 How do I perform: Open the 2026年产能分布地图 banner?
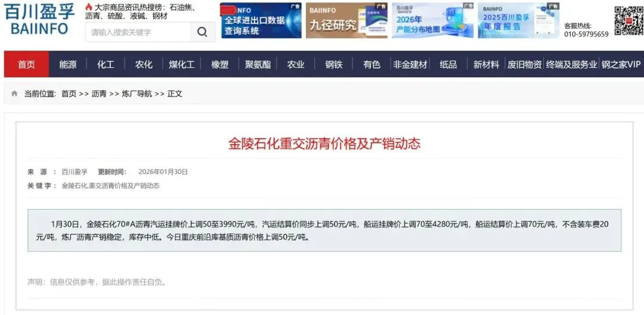(432, 20)
